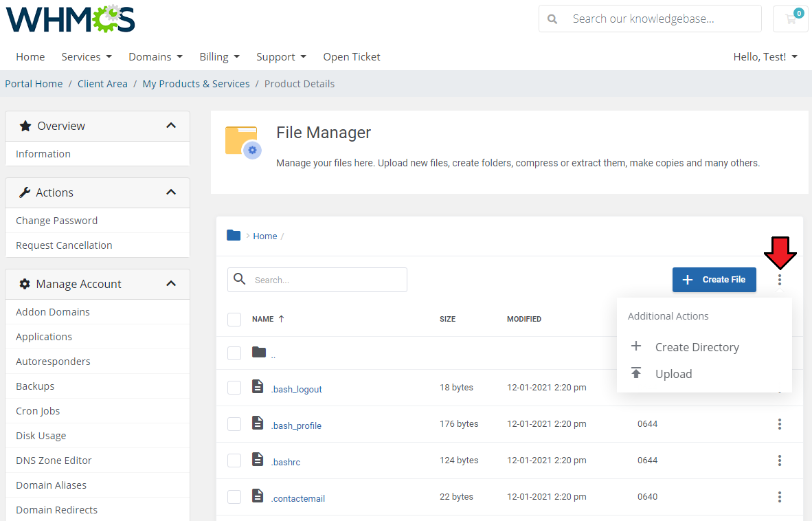Tick the checkbox for .bashrc
Image resolution: width=812 pixels, height=521 pixels.
tap(234, 461)
